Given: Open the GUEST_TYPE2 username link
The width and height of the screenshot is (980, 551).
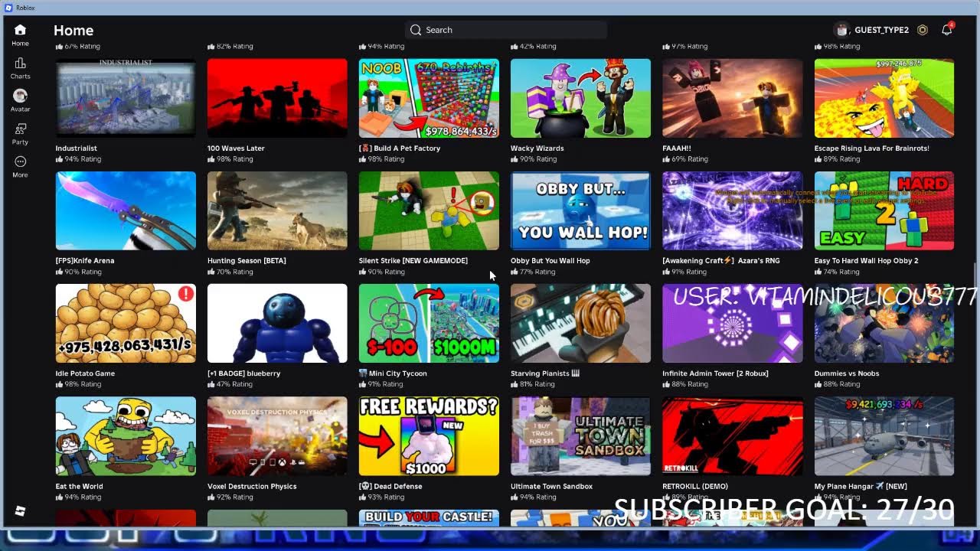Looking at the screenshot, I should (x=881, y=30).
